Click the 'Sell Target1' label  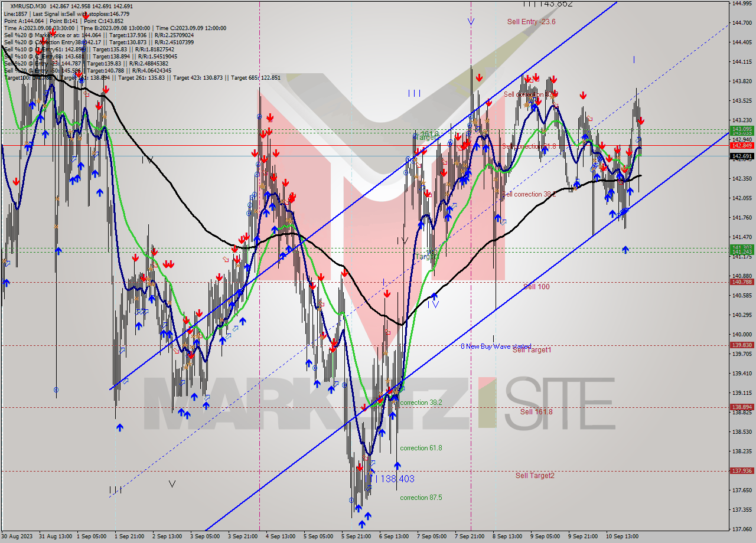tap(532, 350)
